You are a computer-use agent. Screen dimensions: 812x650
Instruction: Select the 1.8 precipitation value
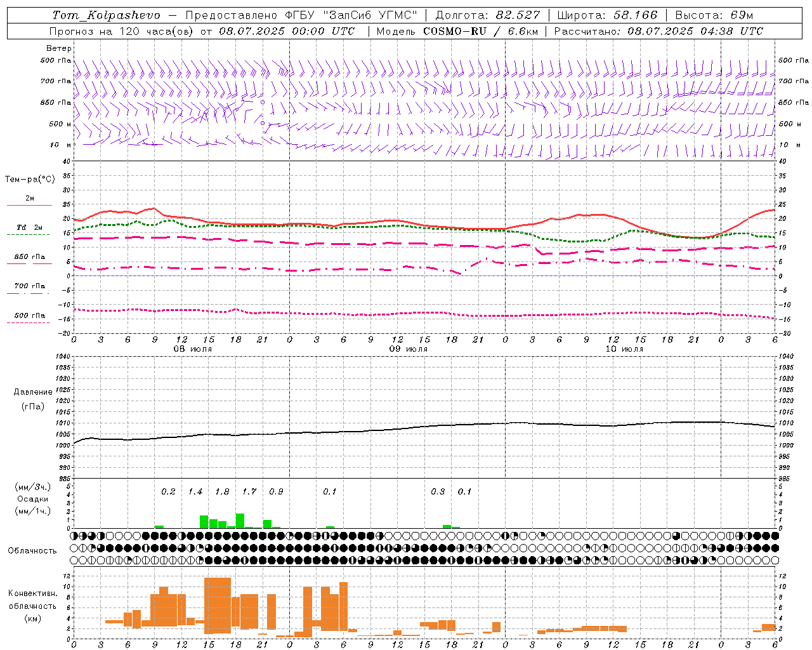click(222, 492)
